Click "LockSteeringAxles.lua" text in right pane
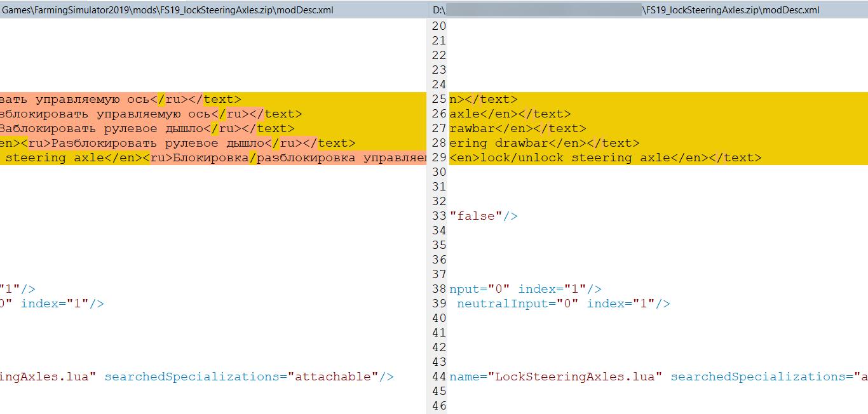Image resolution: width=868 pixels, height=414 pixels. (x=574, y=377)
